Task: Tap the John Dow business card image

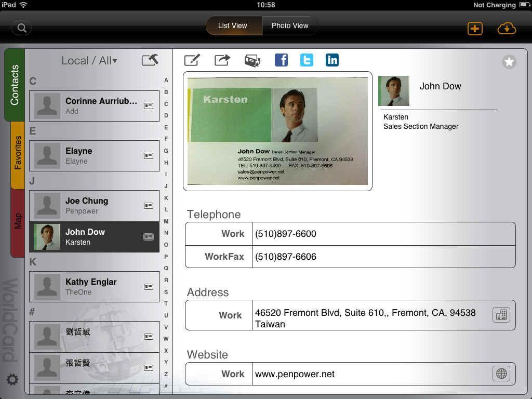Action: coord(277,131)
